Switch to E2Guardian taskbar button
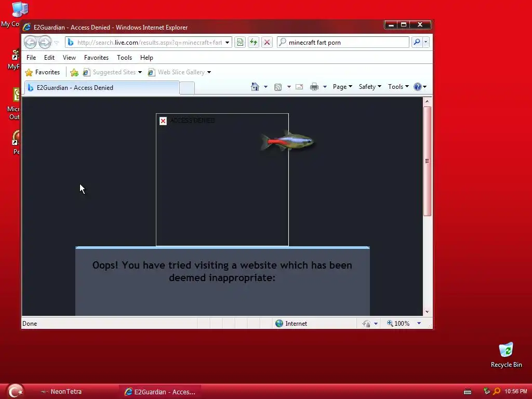532x399 pixels. 160,392
